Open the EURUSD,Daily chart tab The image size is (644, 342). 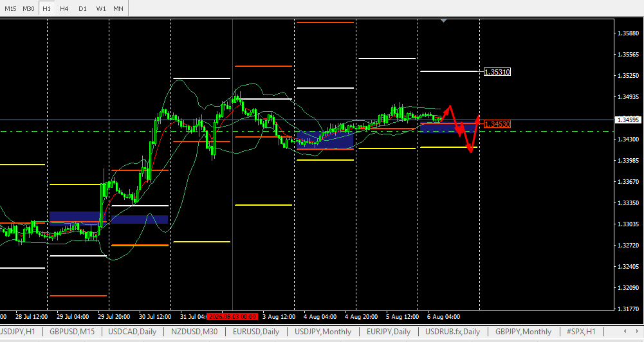256,332
